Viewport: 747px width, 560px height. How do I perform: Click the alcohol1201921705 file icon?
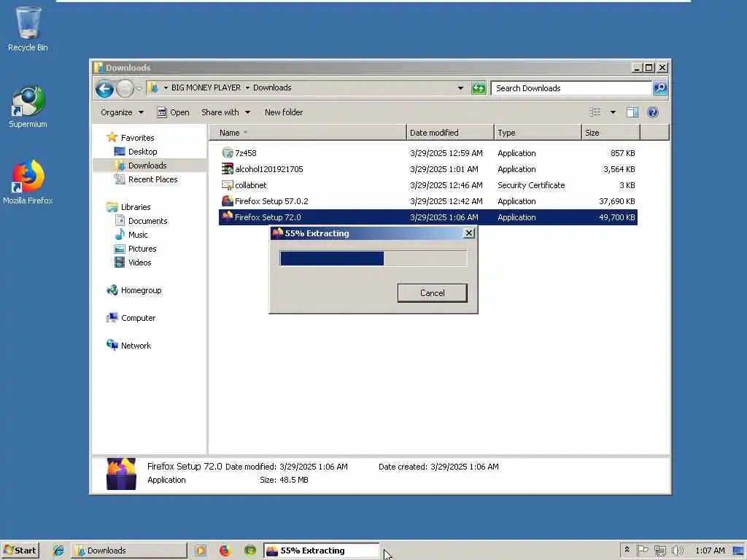[x=228, y=168]
